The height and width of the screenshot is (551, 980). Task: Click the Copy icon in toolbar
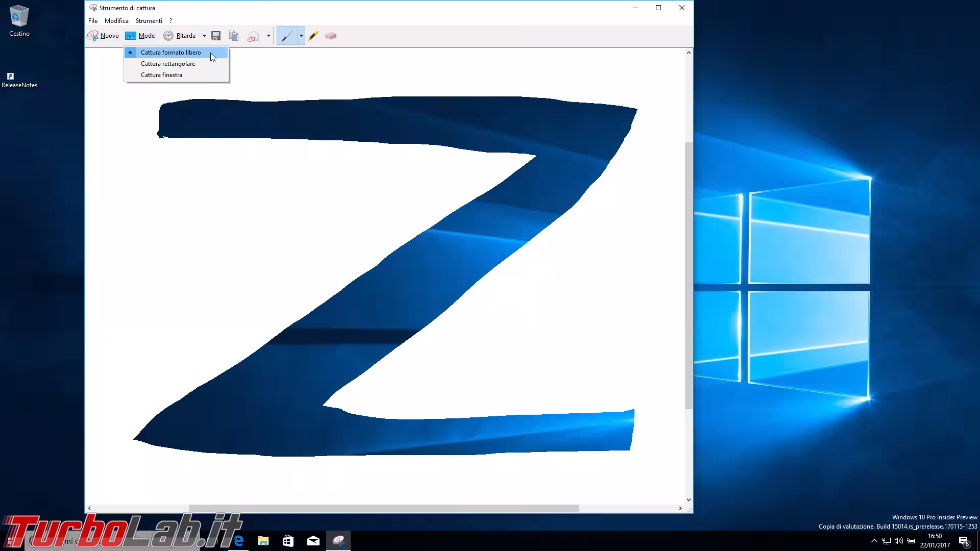(234, 36)
